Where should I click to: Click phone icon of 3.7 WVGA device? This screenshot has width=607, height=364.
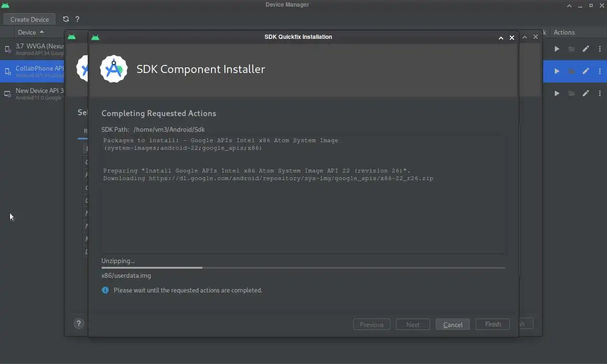click(8, 49)
